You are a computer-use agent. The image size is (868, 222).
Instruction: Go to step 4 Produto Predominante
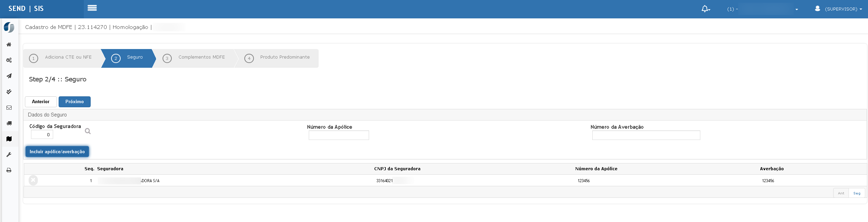click(x=278, y=58)
